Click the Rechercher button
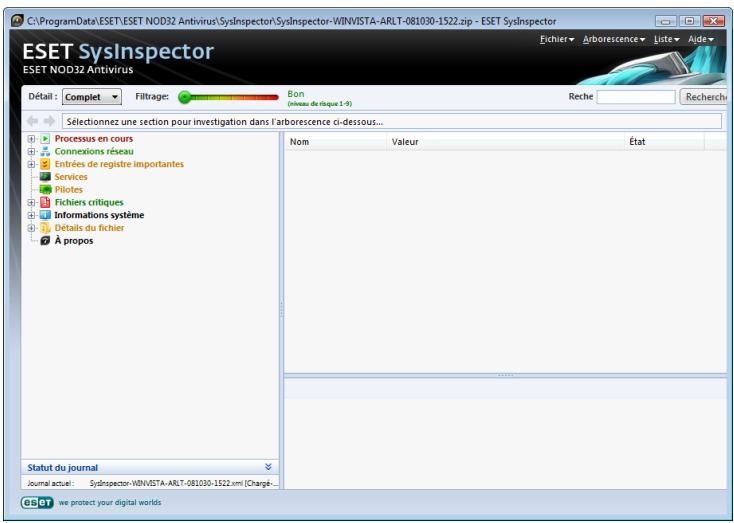734x523 pixels. click(703, 97)
